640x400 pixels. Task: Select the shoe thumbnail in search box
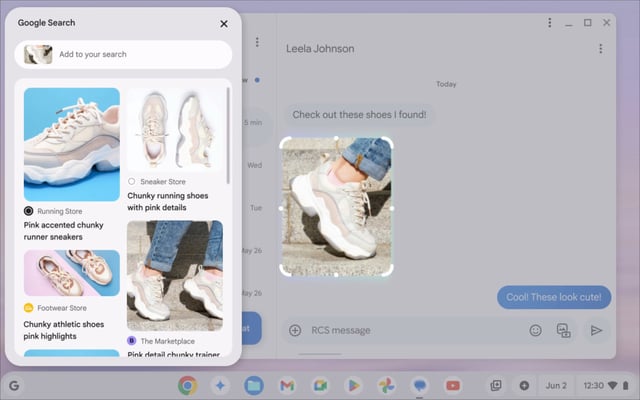pos(38,54)
